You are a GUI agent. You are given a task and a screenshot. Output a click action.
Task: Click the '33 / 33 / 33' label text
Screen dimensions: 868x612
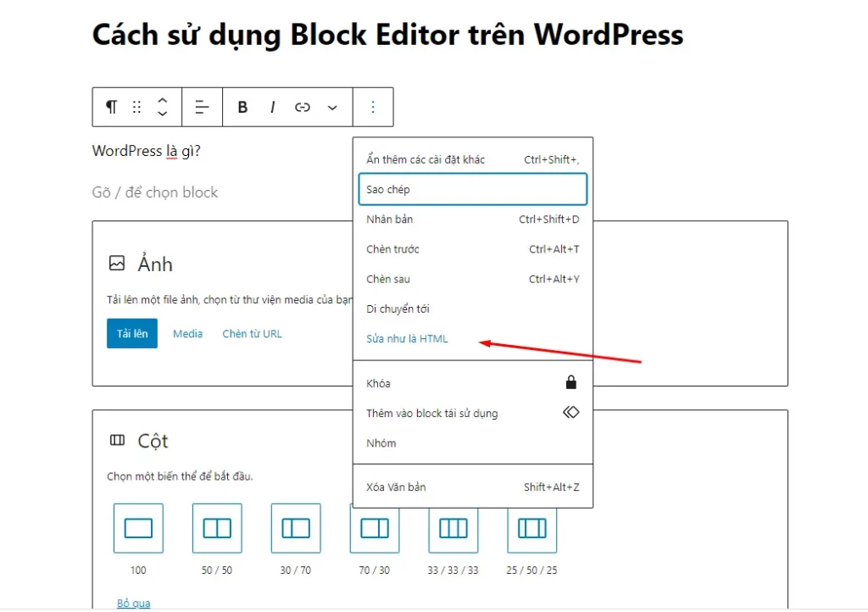click(453, 570)
